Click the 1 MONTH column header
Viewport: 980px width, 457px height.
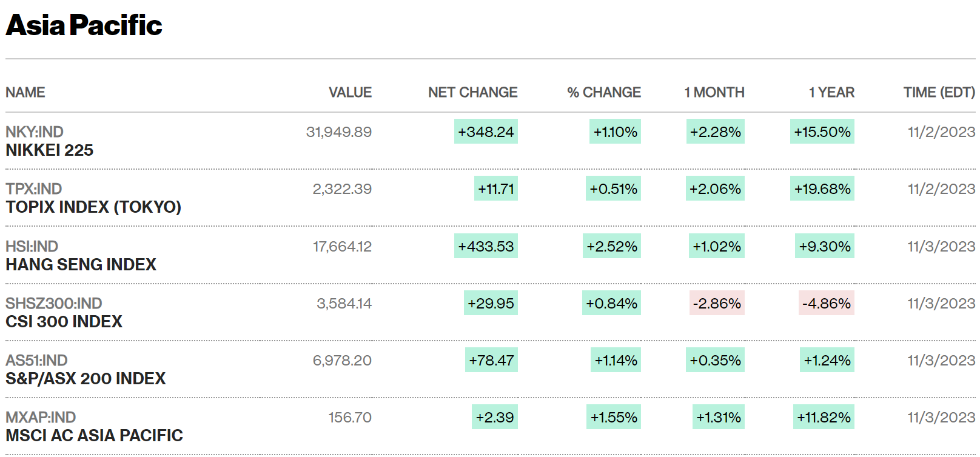pyautogui.click(x=714, y=93)
